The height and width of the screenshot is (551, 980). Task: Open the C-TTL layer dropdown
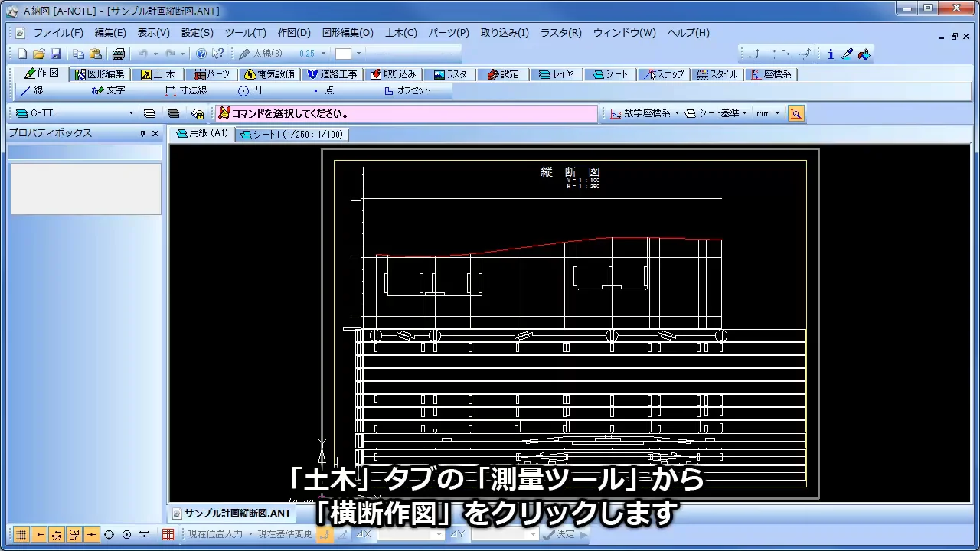(x=131, y=113)
